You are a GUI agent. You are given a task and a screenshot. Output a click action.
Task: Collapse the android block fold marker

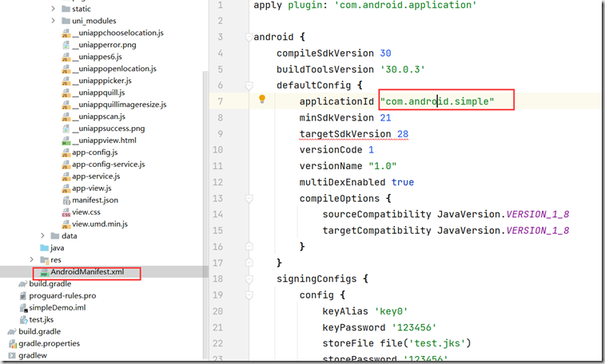point(249,38)
